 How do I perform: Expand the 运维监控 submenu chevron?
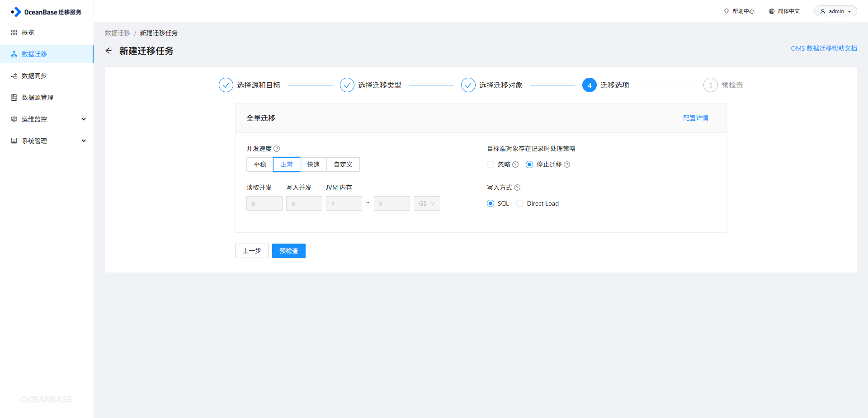(84, 119)
